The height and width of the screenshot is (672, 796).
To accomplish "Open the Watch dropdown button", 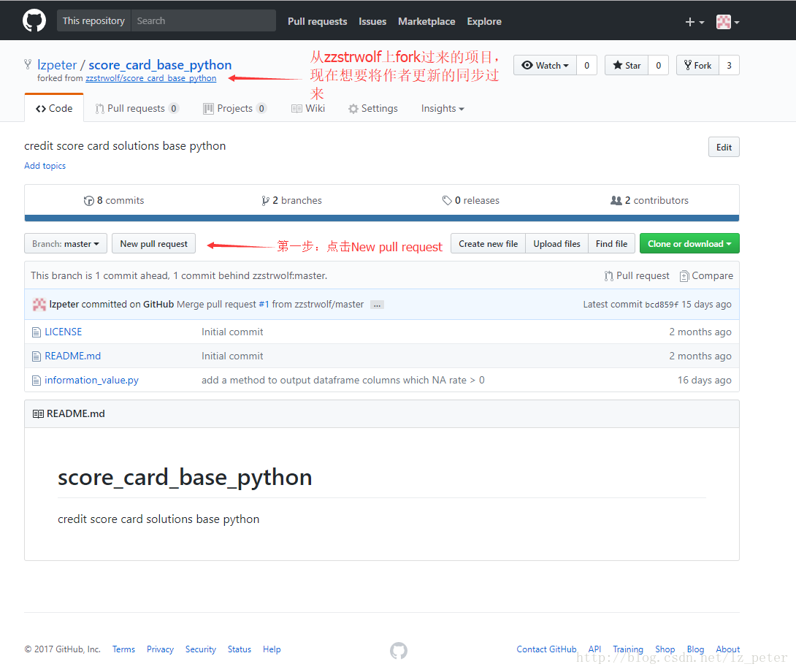I will [x=545, y=65].
